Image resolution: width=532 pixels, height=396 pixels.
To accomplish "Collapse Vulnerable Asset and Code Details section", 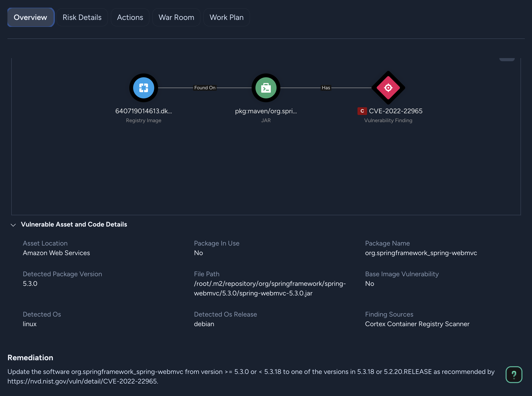I will (13, 225).
